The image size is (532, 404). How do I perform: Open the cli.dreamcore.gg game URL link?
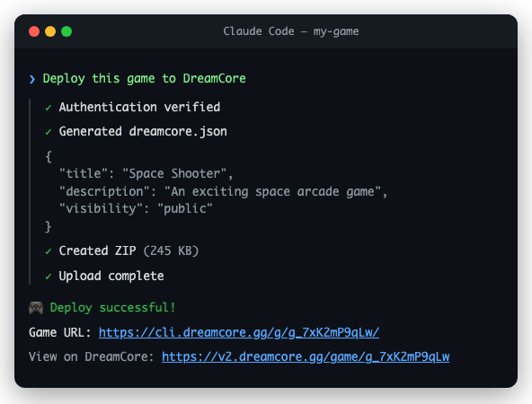click(239, 332)
